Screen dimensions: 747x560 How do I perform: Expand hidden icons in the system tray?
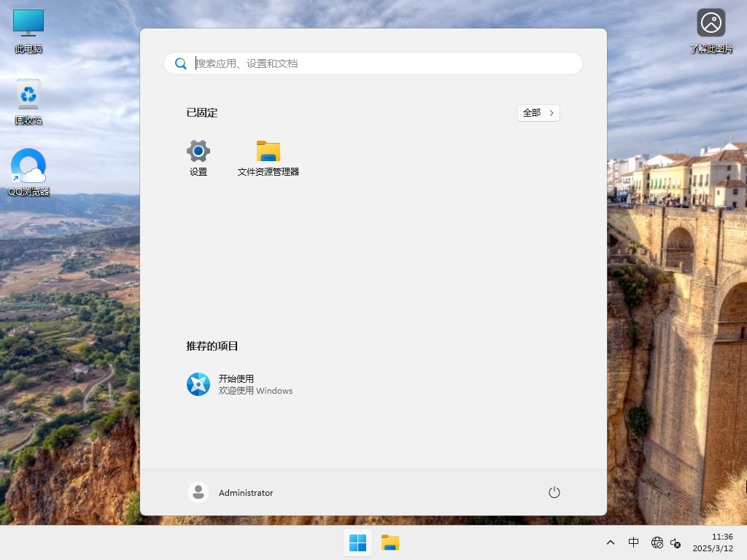coord(611,542)
